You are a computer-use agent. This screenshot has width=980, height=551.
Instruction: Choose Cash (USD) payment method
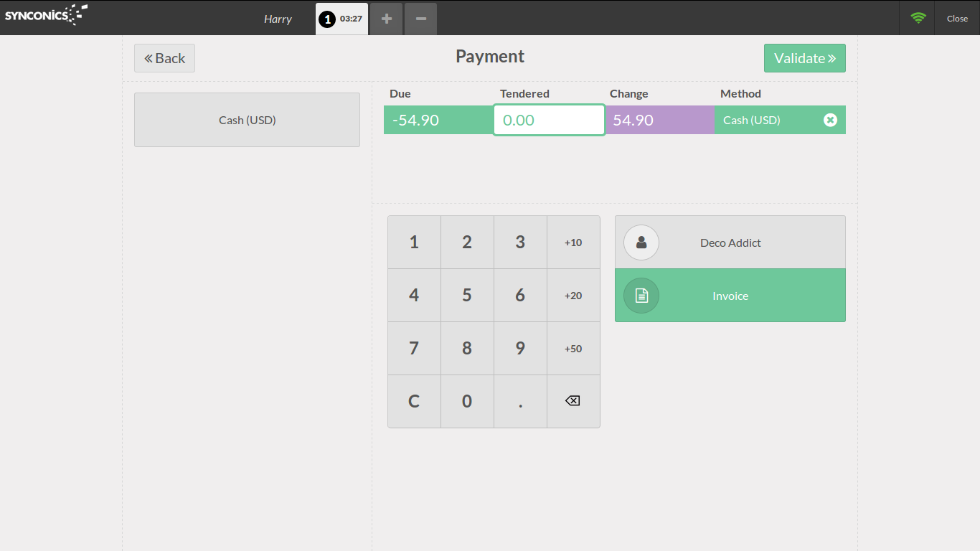click(x=247, y=120)
